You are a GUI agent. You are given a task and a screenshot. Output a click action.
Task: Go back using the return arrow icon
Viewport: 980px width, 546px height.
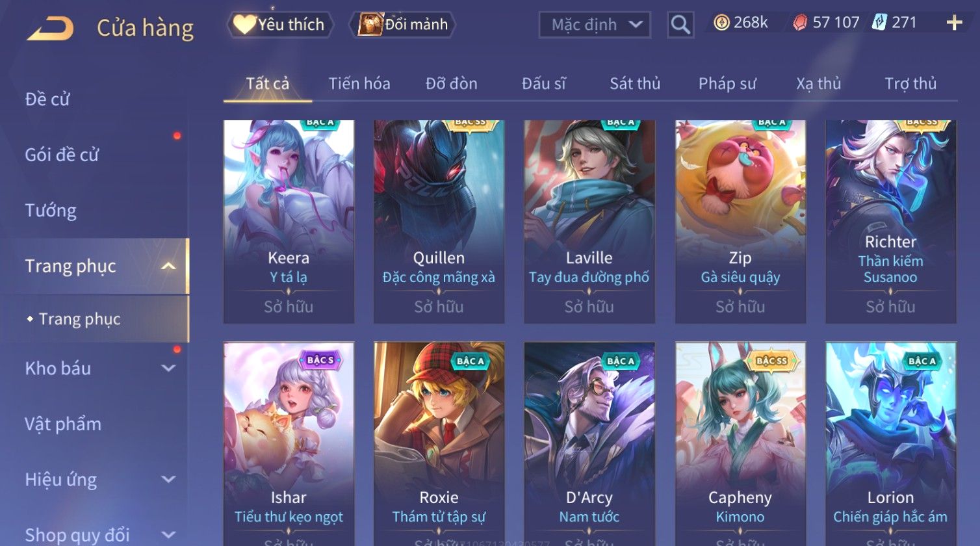tap(50, 28)
